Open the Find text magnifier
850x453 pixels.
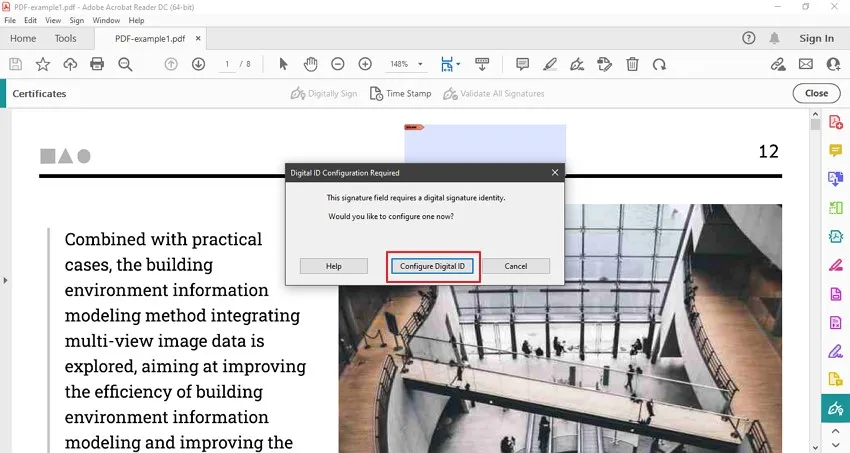tap(125, 64)
